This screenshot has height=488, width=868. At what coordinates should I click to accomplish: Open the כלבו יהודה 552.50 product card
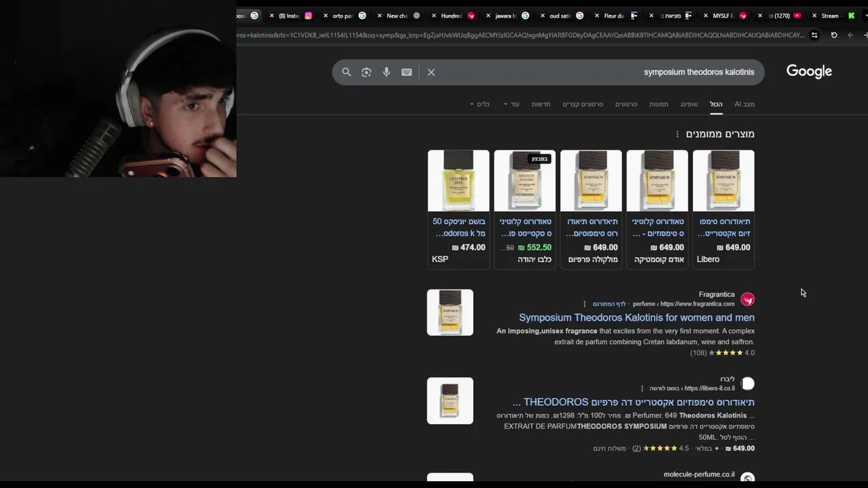pyautogui.click(x=525, y=209)
